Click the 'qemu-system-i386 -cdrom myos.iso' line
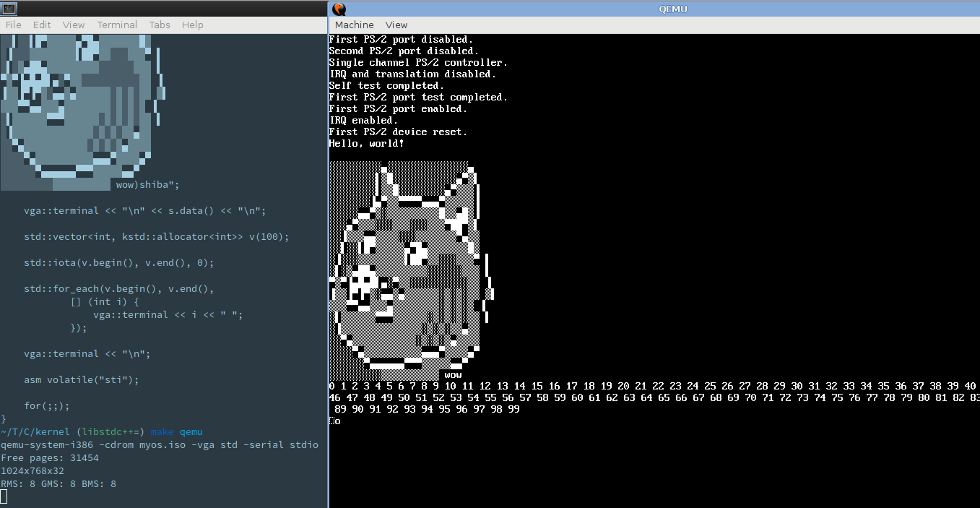The width and height of the screenshot is (980, 508). pos(159,444)
